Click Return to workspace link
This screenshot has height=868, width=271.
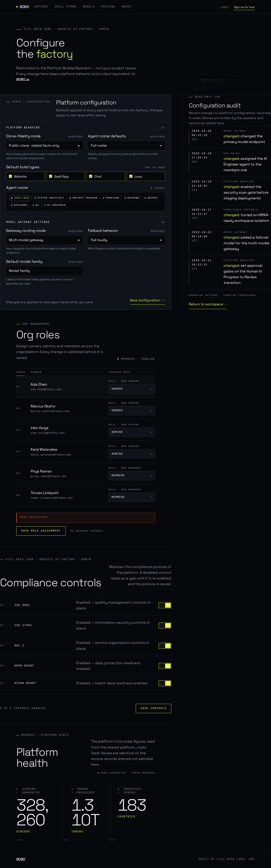tap(208, 304)
